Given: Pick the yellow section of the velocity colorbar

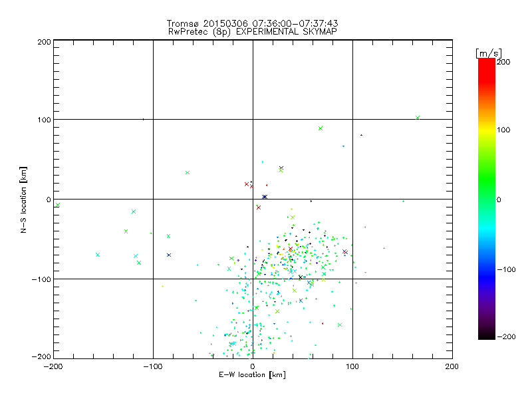Looking at the screenshot, I should pos(487,130).
